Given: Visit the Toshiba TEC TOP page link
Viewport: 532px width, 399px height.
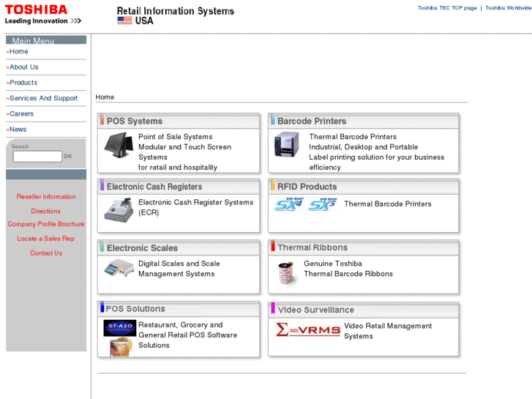Looking at the screenshot, I should 447,8.
